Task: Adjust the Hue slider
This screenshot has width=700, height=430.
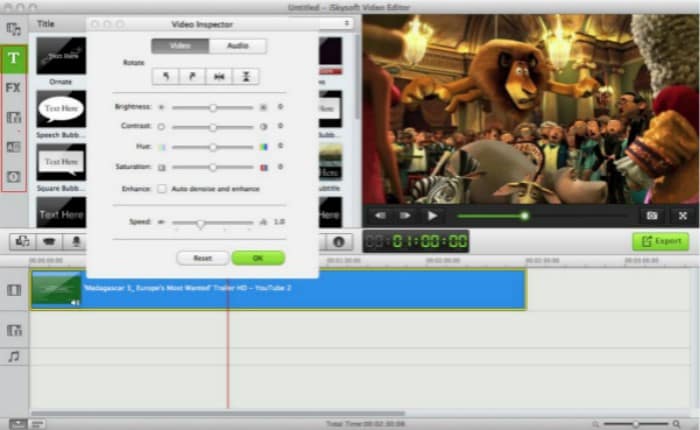Action: click(x=212, y=147)
